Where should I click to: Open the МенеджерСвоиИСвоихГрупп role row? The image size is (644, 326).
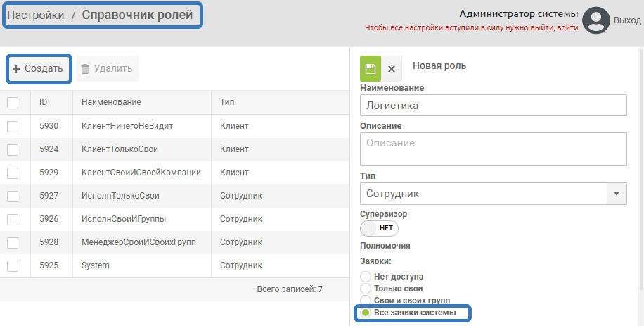point(139,242)
